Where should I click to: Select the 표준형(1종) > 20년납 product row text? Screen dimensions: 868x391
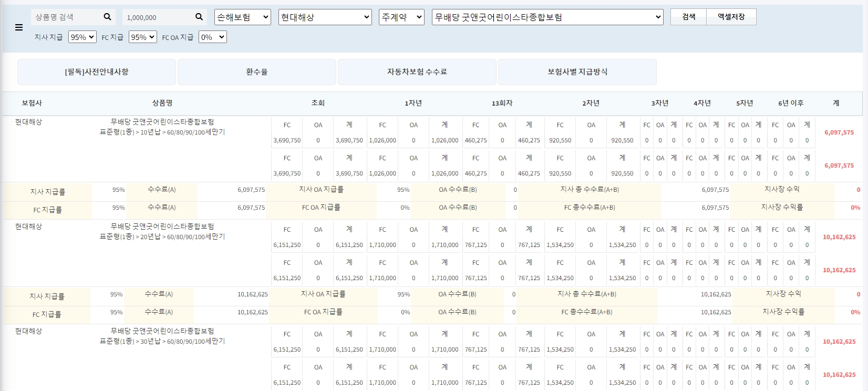[x=162, y=236]
